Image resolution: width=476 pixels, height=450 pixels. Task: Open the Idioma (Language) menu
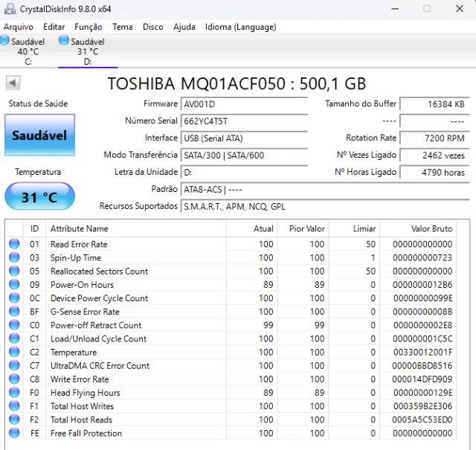pos(240,27)
